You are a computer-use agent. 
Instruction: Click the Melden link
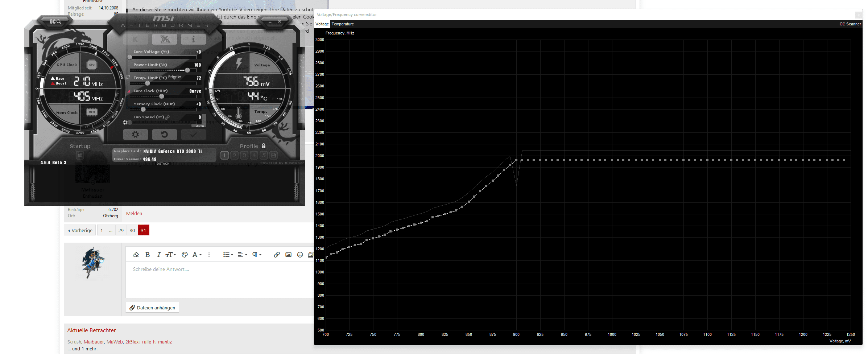(x=134, y=213)
